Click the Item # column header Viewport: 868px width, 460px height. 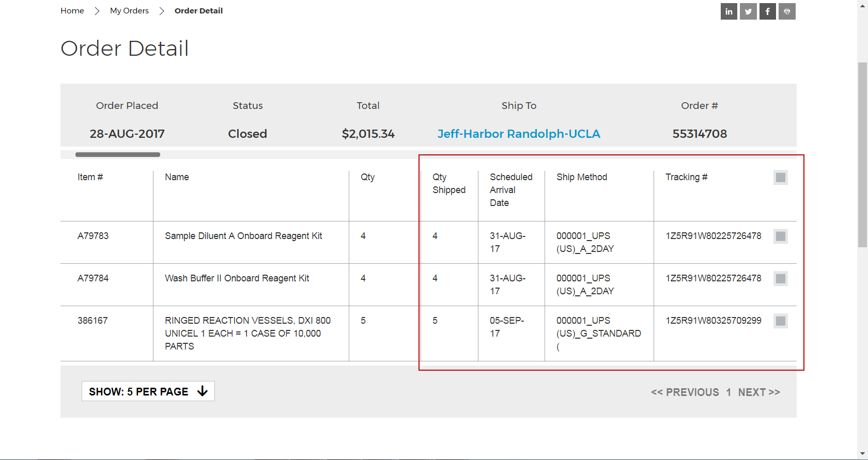(90, 177)
